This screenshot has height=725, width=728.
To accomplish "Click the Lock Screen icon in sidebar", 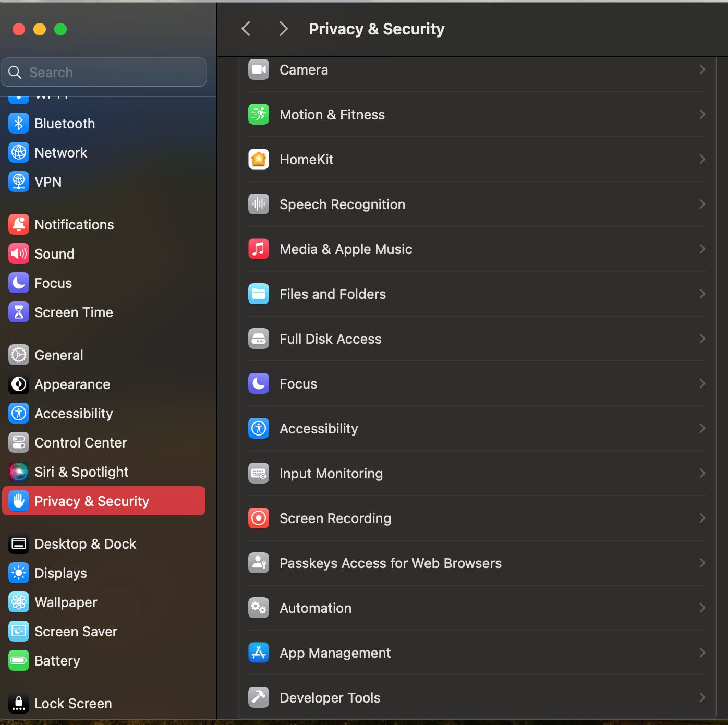I will 19,704.
